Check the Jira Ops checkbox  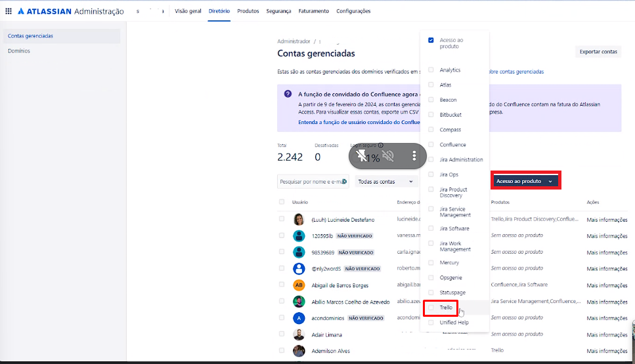coord(431,174)
